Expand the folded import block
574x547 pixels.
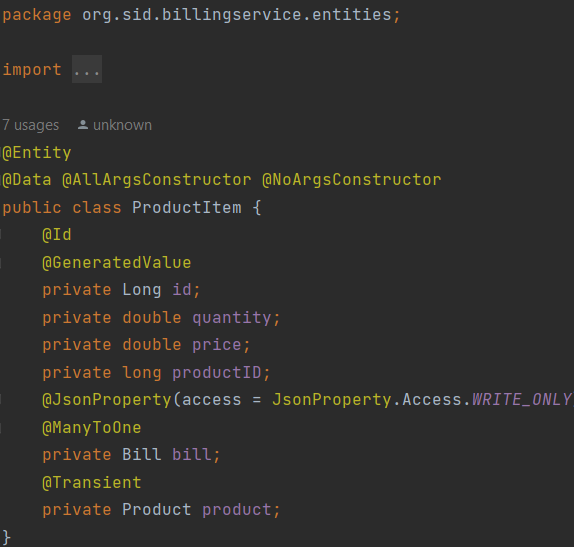pyautogui.click(x=87, y=69)
